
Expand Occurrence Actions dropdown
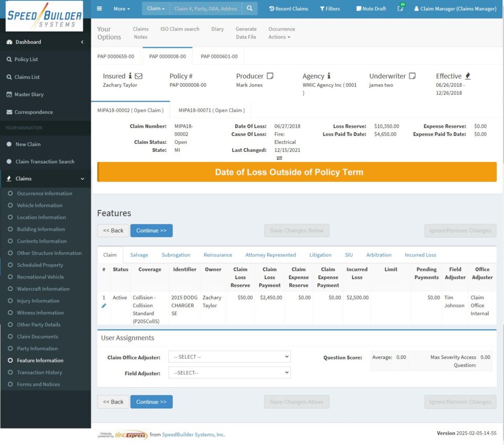pos(281,33)
